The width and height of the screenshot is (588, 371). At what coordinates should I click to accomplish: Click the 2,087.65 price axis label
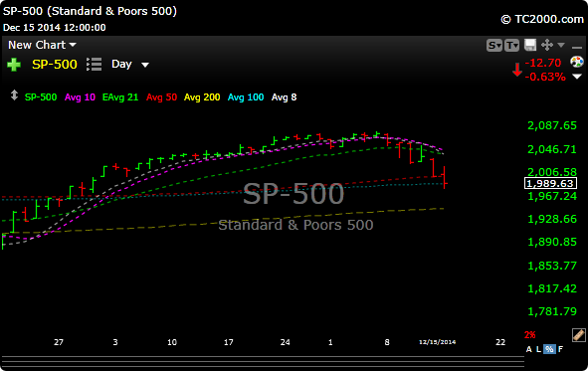coord(552,125)
